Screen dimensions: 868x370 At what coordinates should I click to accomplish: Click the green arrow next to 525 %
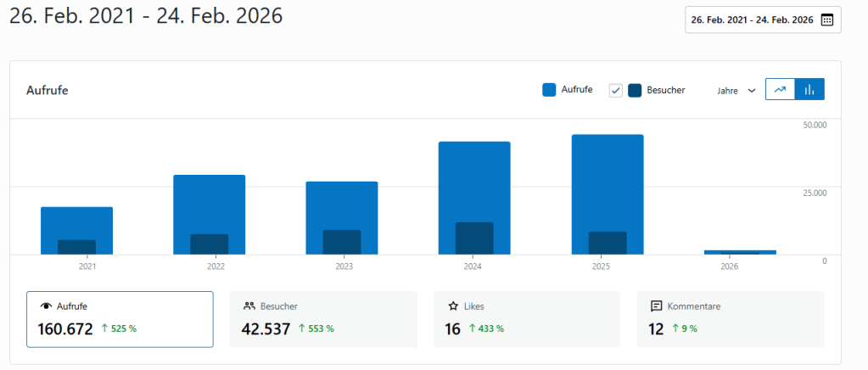click(x=104, y=328)
